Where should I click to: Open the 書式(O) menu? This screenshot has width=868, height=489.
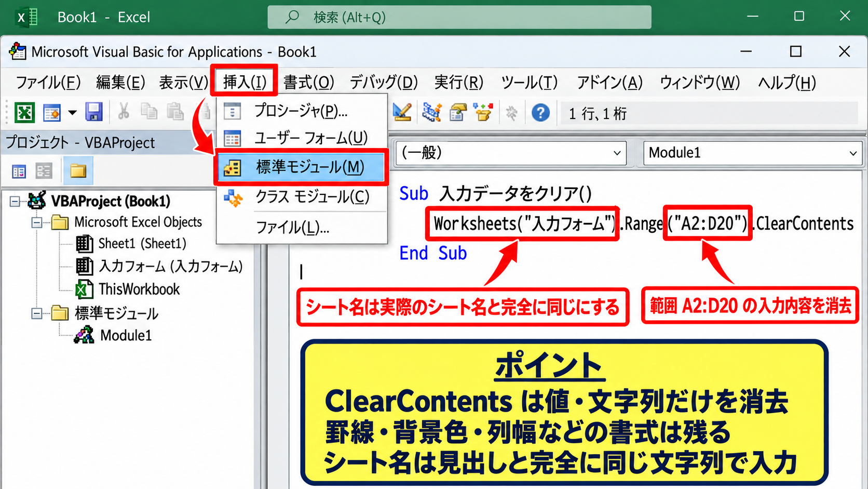point(309,82)
